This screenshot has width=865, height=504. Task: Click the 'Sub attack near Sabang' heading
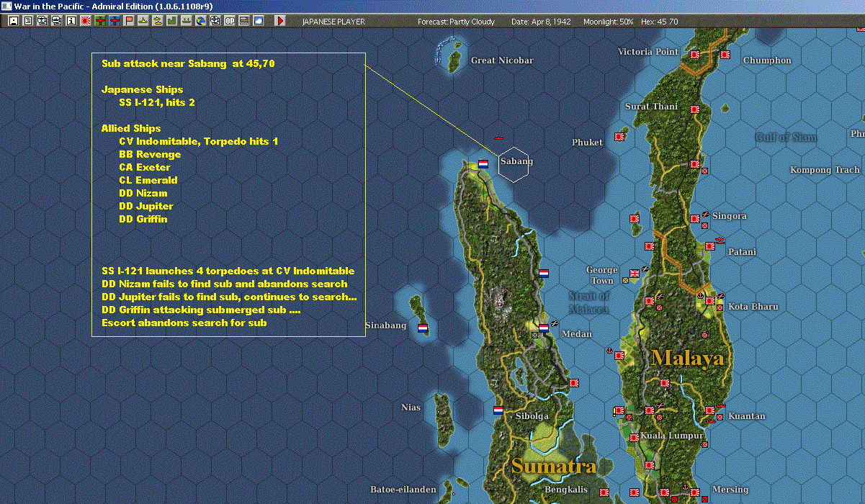(x=188, y=64)
